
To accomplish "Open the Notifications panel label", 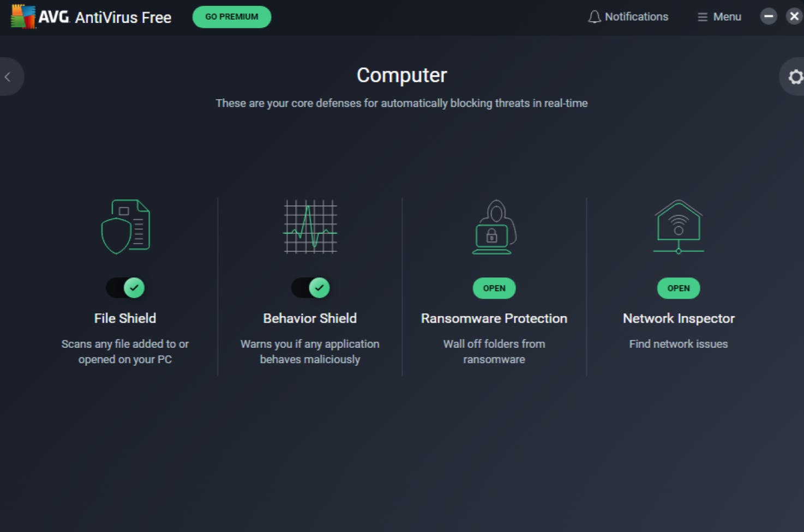I will point(637,17).
